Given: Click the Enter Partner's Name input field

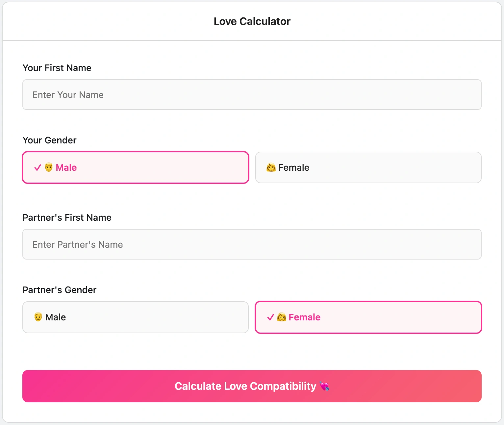Looking at the screenshot, I should (x=252, y=244).
